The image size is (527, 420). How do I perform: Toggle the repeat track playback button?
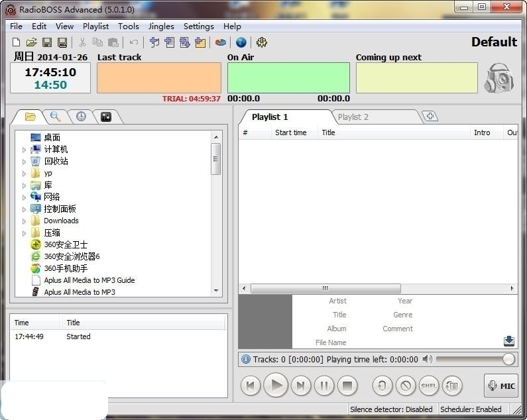382,386
